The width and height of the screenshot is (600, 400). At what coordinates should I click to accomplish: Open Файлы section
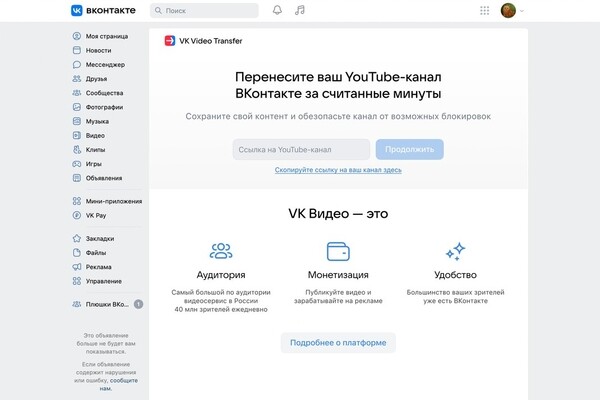coord(96,252)
